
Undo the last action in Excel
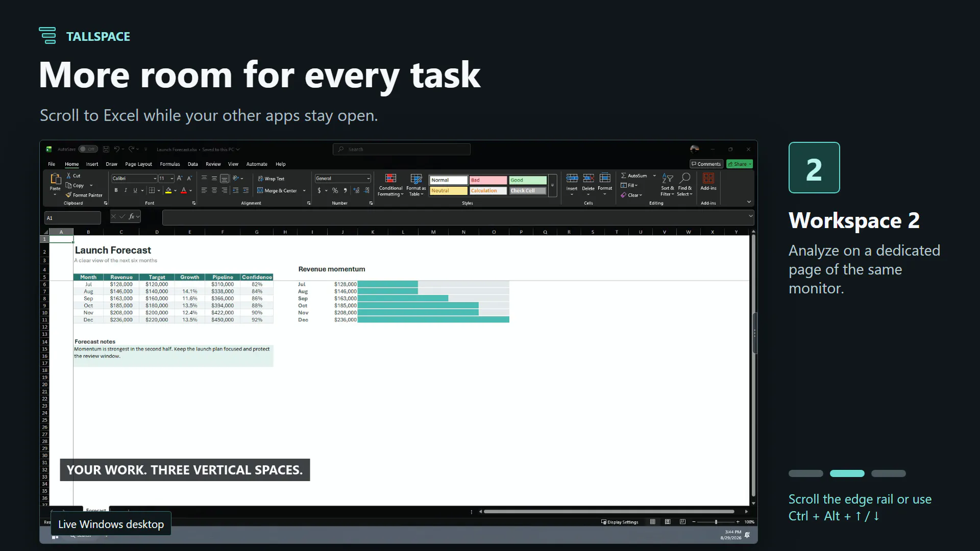pos(117,149)
